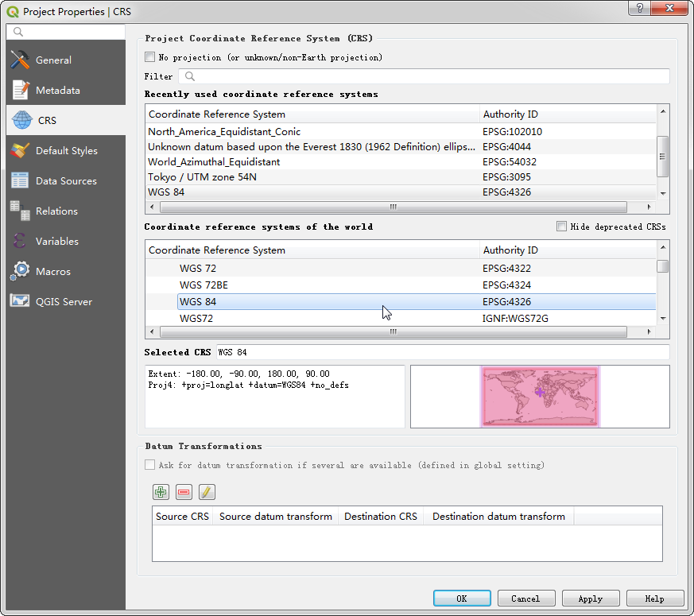
Task: Switch to the Relations tab label
Action: pos(56,211)
